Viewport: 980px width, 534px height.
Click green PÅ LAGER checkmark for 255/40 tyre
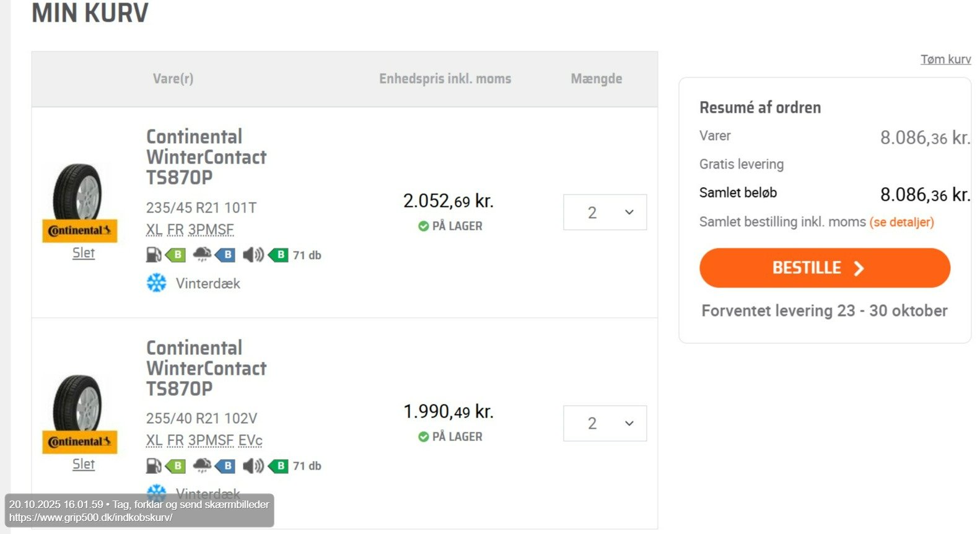[x=424, y=437]
